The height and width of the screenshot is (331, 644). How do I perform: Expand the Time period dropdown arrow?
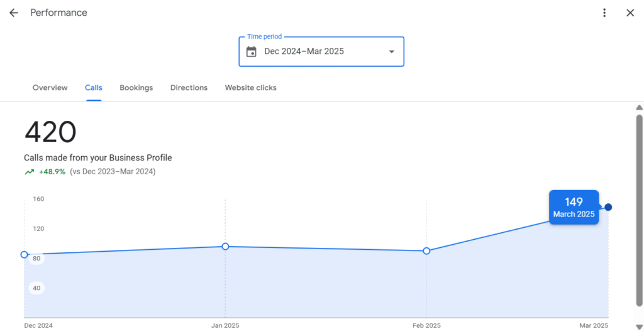(x=391, y=52)
